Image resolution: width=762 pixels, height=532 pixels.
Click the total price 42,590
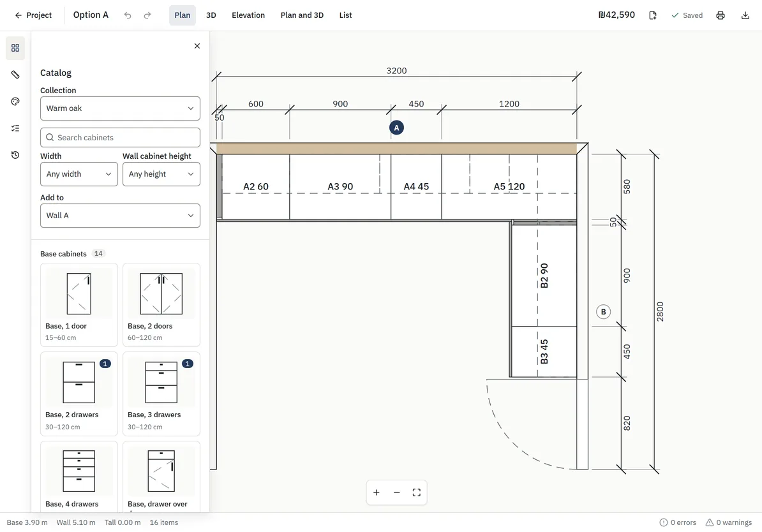pyautogui.click(x=616, y=15)
